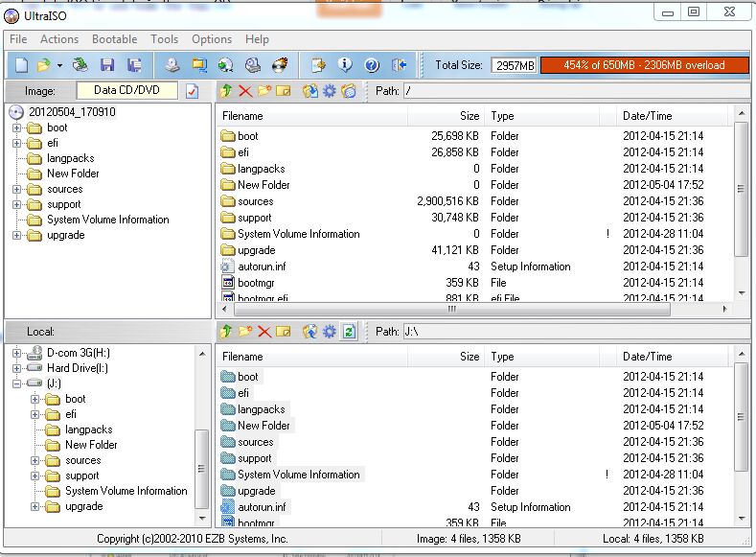Expand the Hard Drive(I:) node
Image resolution: width=756 pixels, height=557 pixels.
tap(17, 368)
